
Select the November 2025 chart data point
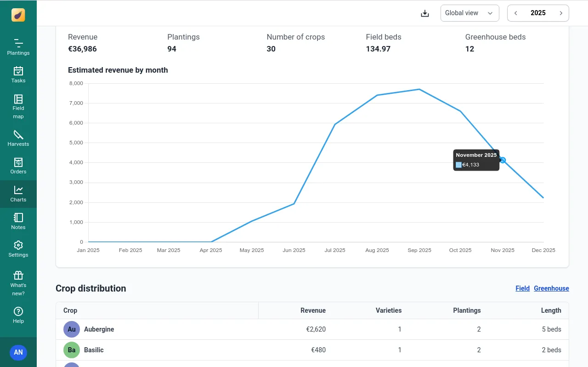point(503,160)
